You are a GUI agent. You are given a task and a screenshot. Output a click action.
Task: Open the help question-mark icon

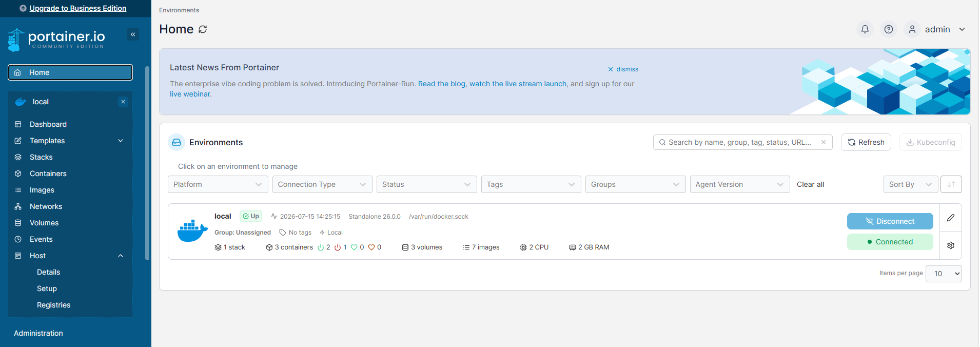click(x=889, y=29)
